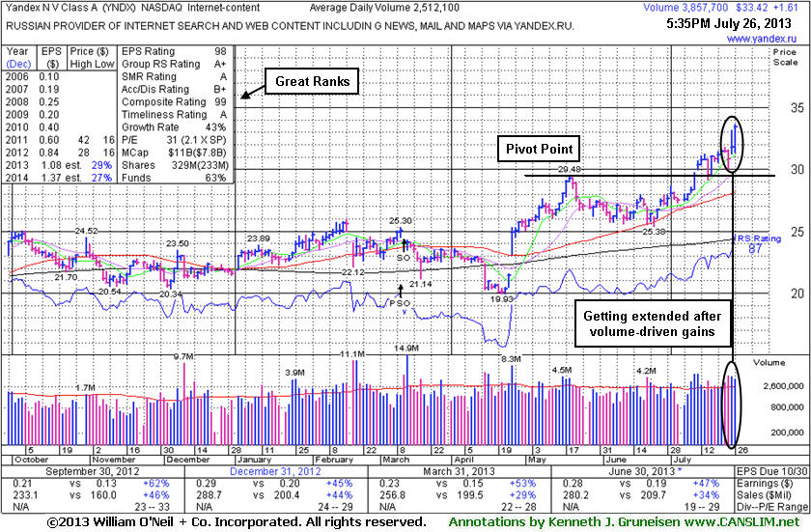811x532 pixels.
Task: Click the 9.7M volume label
Action: coord(183,356)
